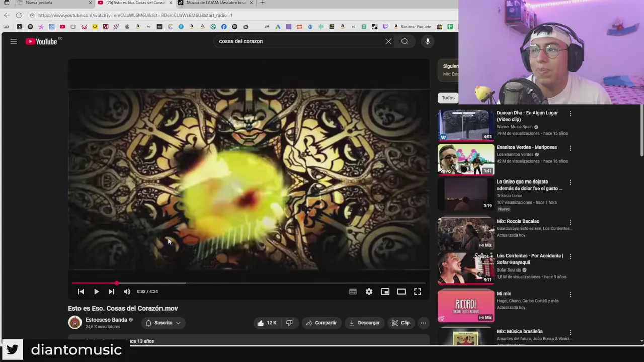
Task: Open options for Enanitos Verdes Mariposas
Action: 570,148
